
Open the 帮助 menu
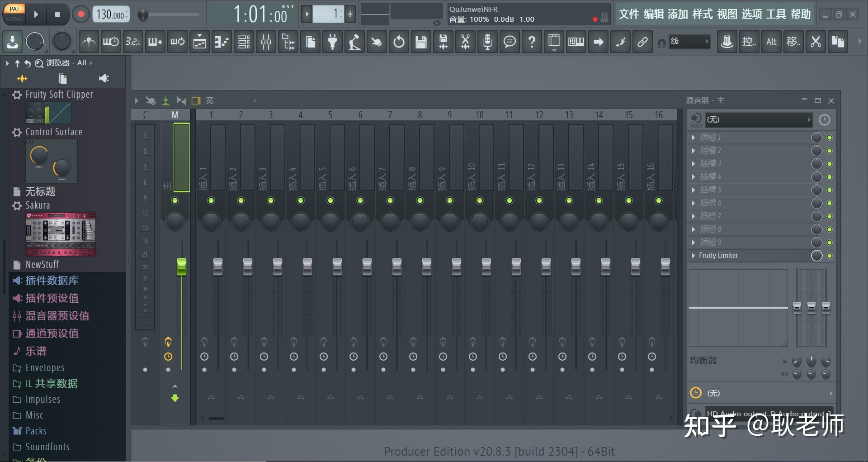[801, 14]
